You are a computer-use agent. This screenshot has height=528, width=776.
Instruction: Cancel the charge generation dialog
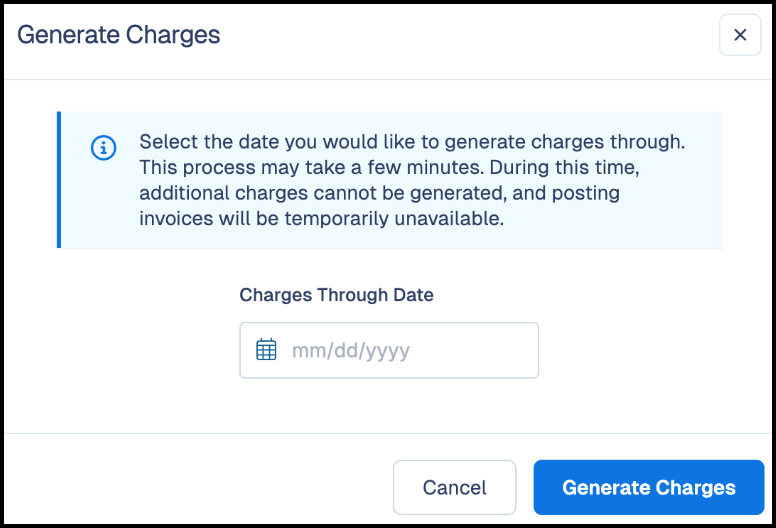tap(454, 487)
